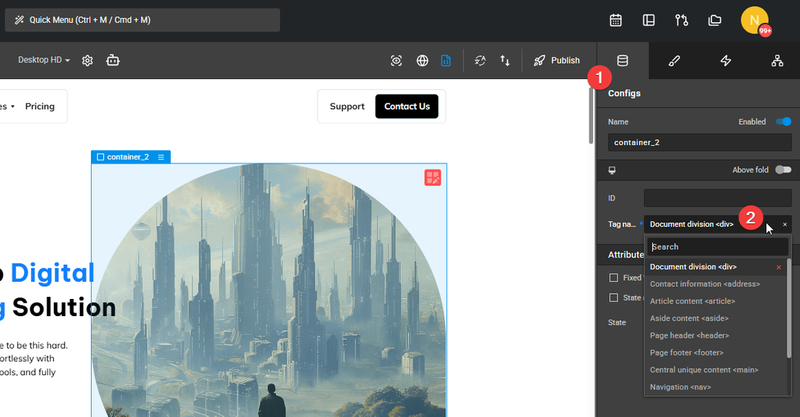The image size is (800, 417).
Task: Click the preview eye-scan icon
Action: pos(396,60)
